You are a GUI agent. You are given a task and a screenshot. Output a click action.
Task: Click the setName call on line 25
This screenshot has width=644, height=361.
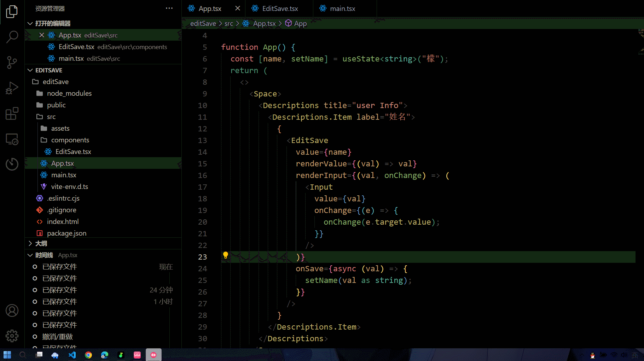(321, 280)
